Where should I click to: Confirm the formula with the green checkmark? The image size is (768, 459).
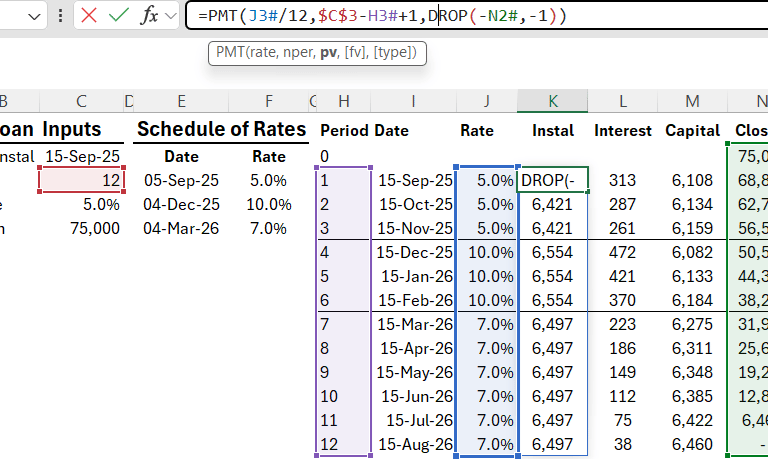[x=119, y=16]
